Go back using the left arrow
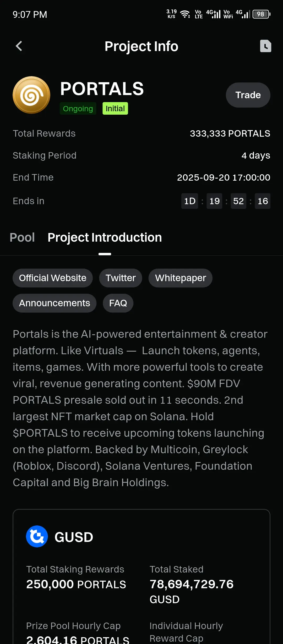 (x=19, y=46)
